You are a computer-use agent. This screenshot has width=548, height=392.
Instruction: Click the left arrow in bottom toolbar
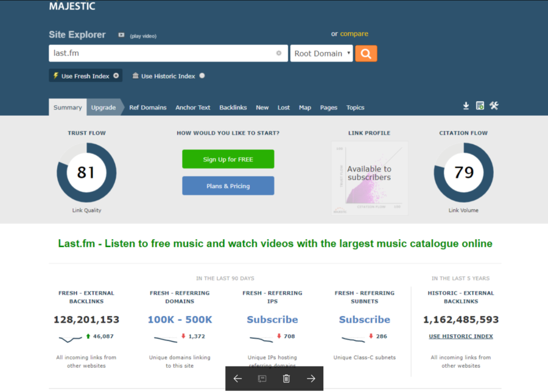pyautogui.click(x=237, y=379)
